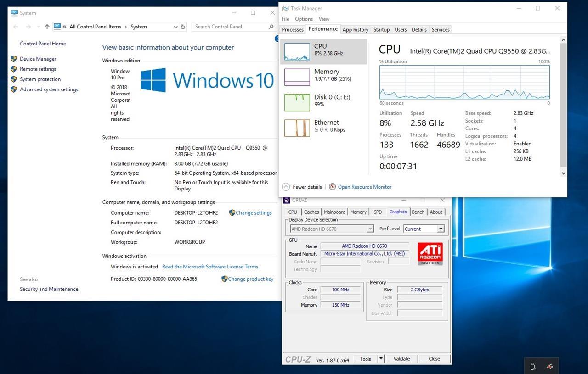
Task: Click All Control Panel Items breadcrumb
Action: (x=95, y=27)
